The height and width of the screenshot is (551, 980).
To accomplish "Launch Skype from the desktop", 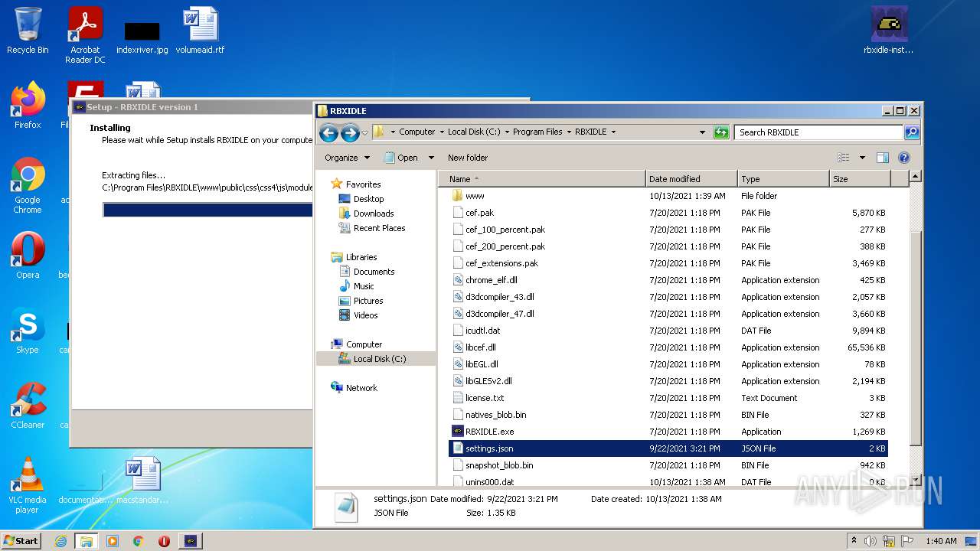I will tap(28, 330).
